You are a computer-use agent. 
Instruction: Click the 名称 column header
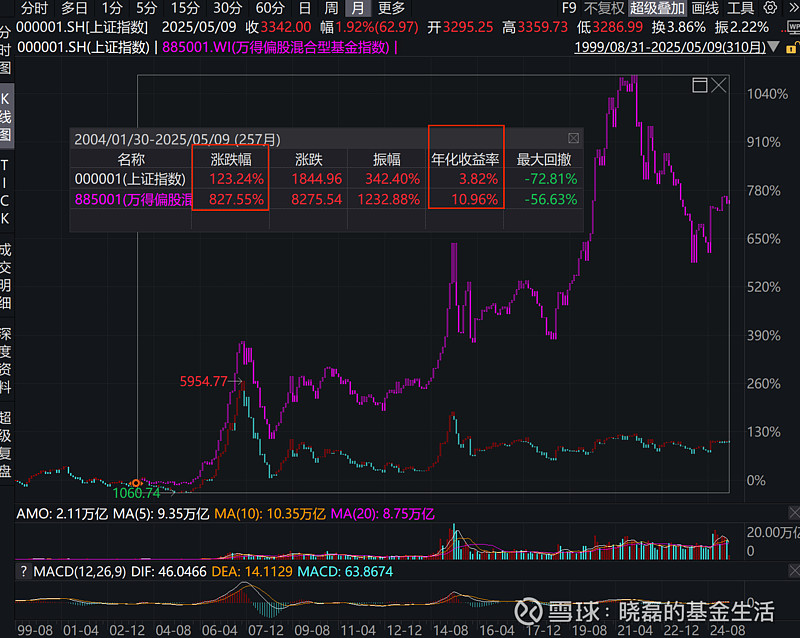pos(131,160)
